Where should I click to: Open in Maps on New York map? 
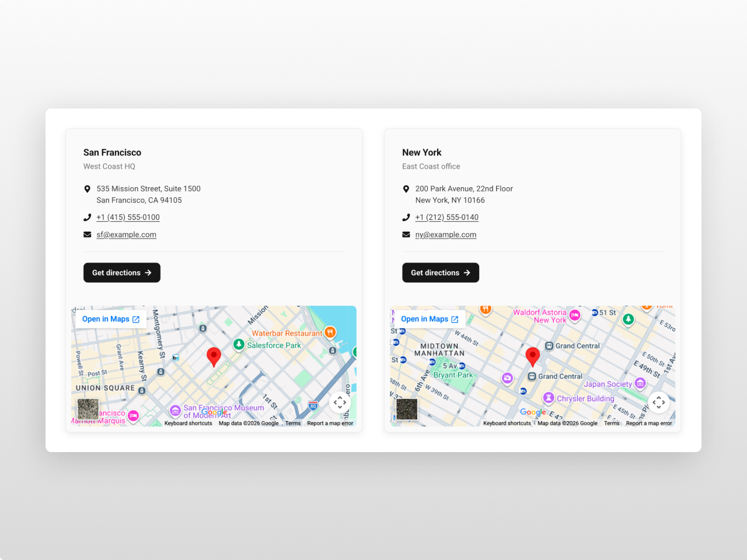[x=430, y=319]
